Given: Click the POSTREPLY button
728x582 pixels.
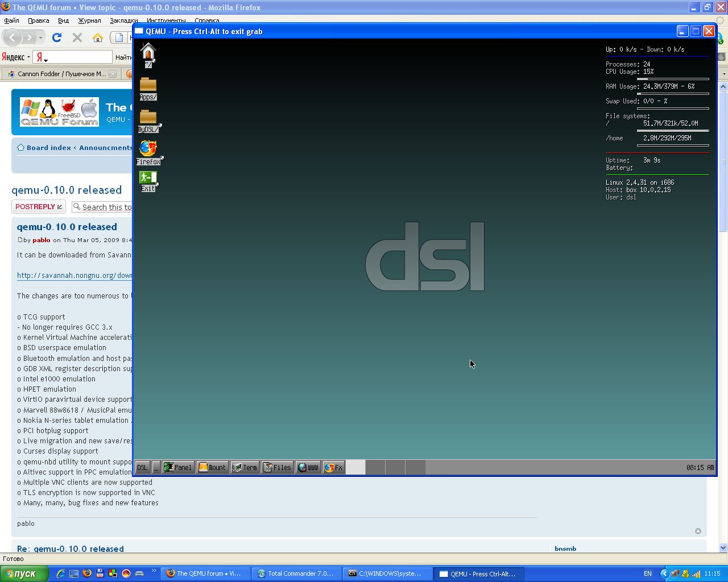Looking at the screenshot, I should [38, 207].
